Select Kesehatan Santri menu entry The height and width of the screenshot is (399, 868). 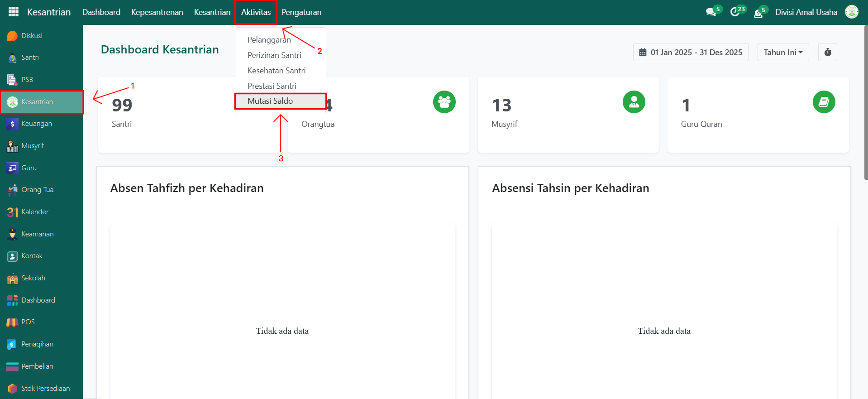coord(277,71)
